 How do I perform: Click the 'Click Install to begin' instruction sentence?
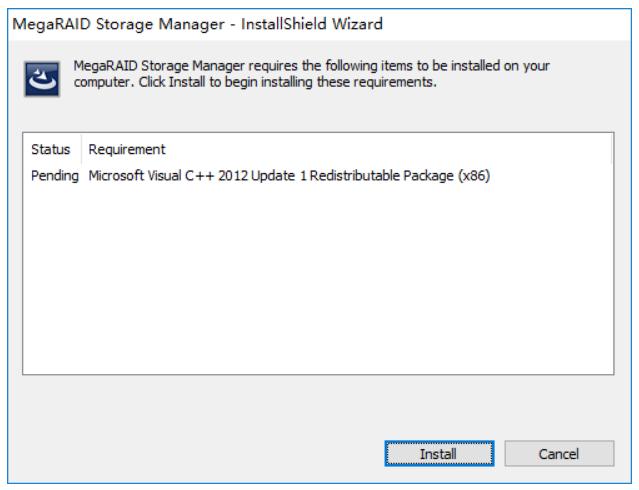coord(288,82)
